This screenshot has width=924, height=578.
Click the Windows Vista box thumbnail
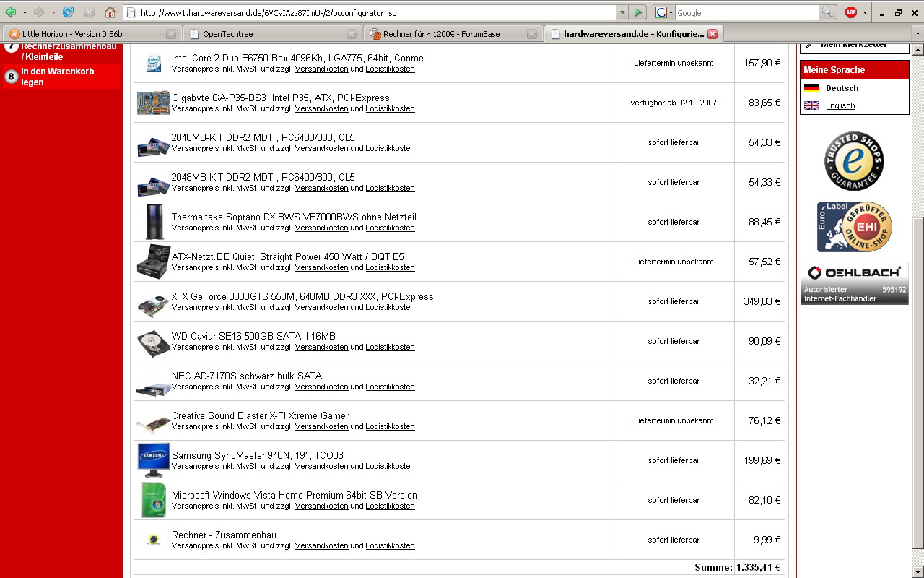(x=153, y=500)
